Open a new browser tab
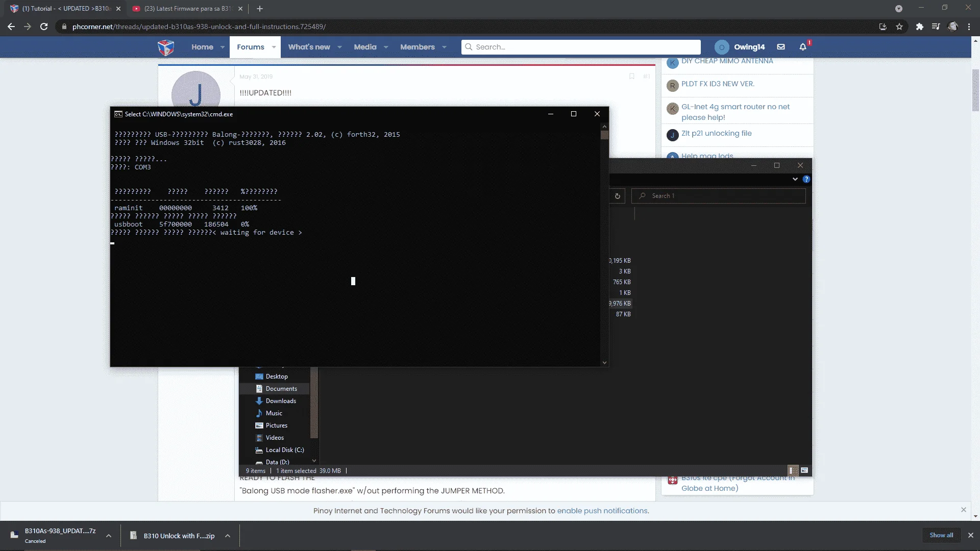The height and width of the screenshot is (551, 980). (260, 9)
